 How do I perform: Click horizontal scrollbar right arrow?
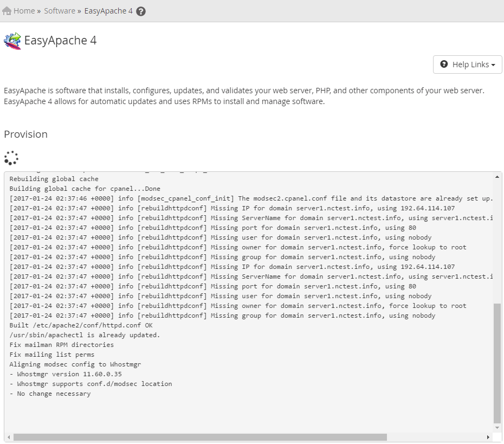(x=488, y=437)
